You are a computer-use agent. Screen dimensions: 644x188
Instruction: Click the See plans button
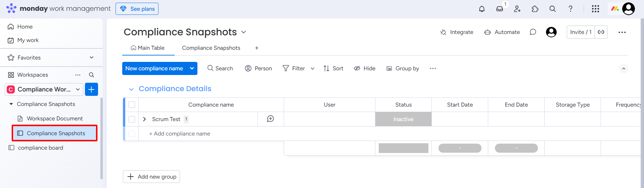(137, 9)
